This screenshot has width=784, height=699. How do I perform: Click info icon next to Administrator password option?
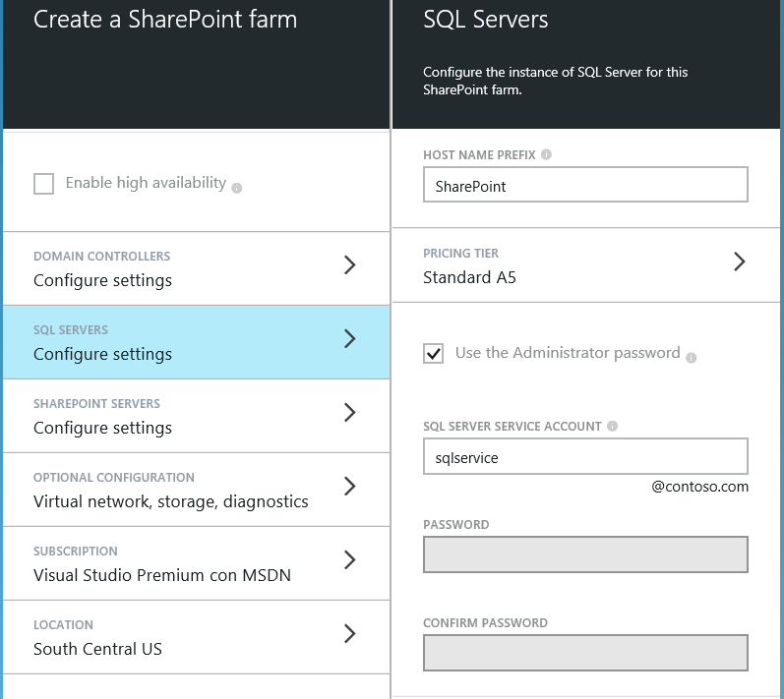point(691,357)
